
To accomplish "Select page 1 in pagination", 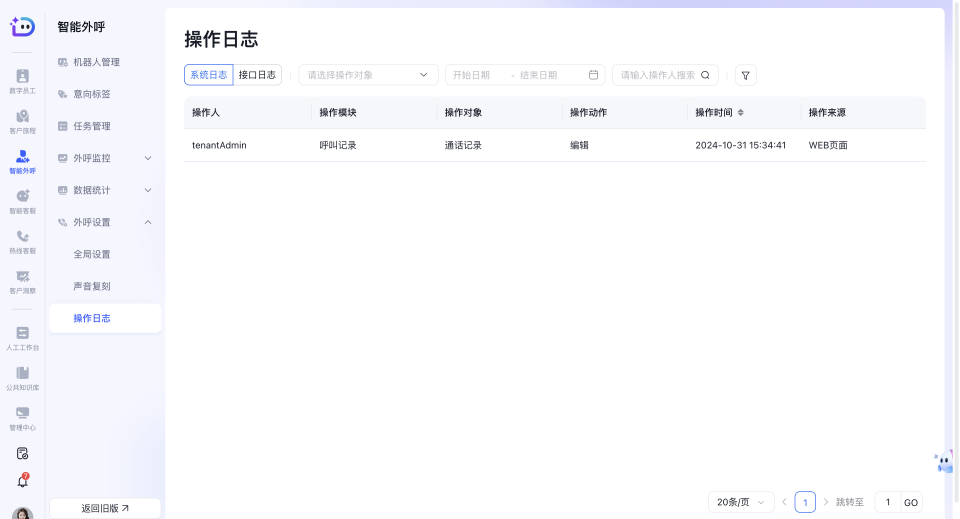I will coord(805,502).
